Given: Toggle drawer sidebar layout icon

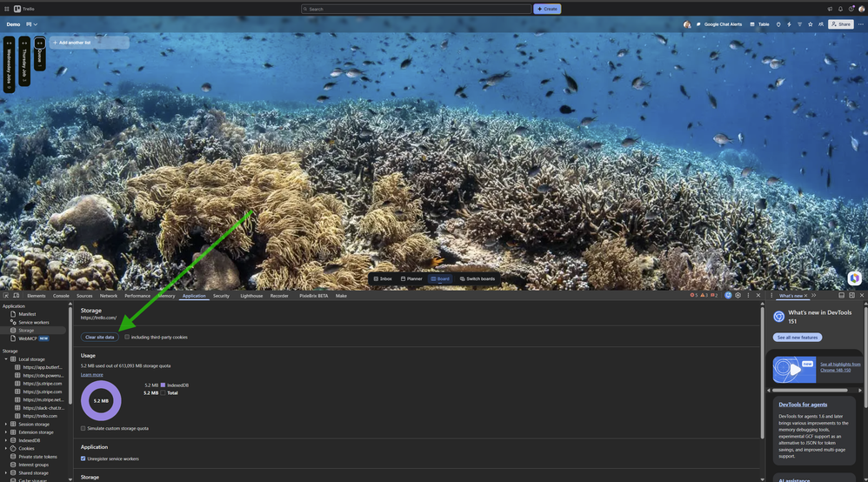Looking at the screenshot, I should (851, 295).
